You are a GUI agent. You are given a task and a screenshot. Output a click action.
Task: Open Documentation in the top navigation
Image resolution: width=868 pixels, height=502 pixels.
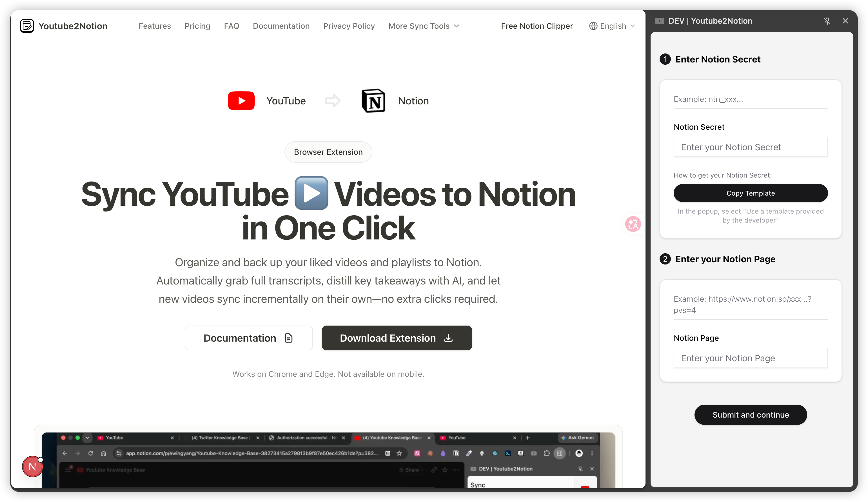pyautogui.click(x=281, y=26)
